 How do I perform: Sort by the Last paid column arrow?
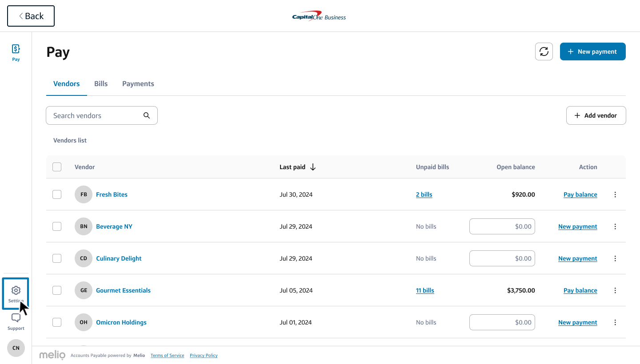tap(313, 167)
